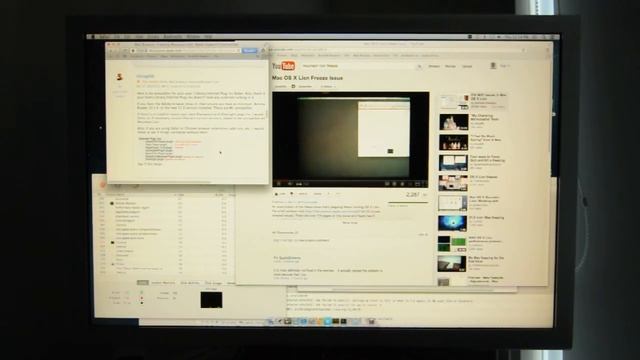Open the Edit menu
Viewport: 640px width, 360px height.
point(127,37)
